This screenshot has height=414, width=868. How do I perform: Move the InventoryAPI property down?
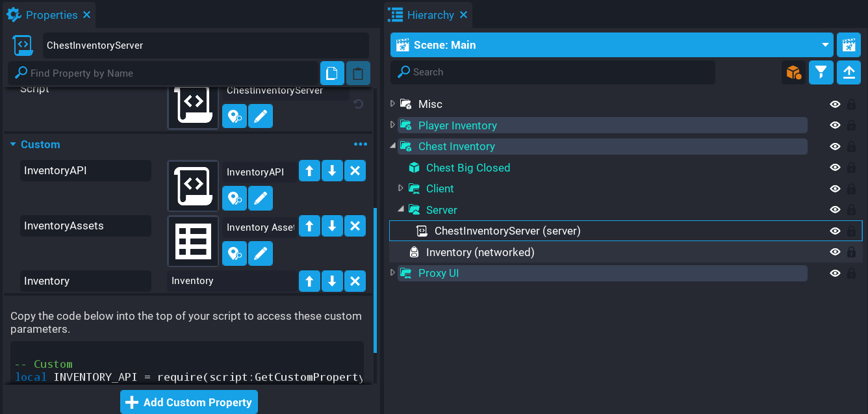[332, 171]
